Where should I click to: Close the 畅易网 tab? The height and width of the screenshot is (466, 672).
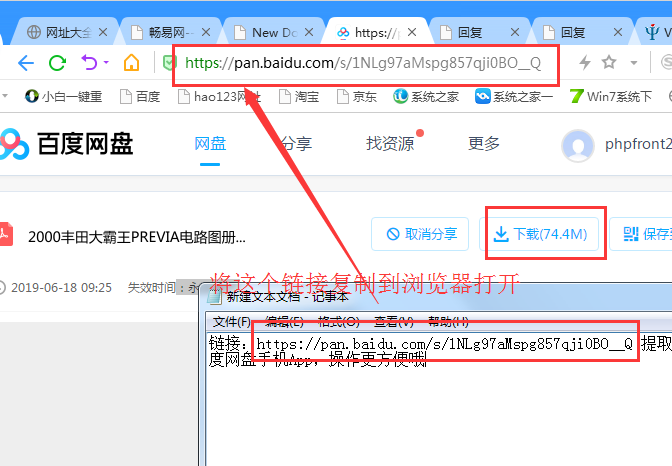[206, 32]
